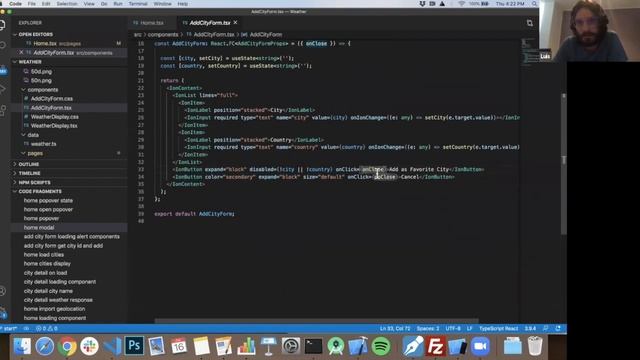Switch to the Home.tsx editor tab
640x360 pixels.
[x=152, y=23]
